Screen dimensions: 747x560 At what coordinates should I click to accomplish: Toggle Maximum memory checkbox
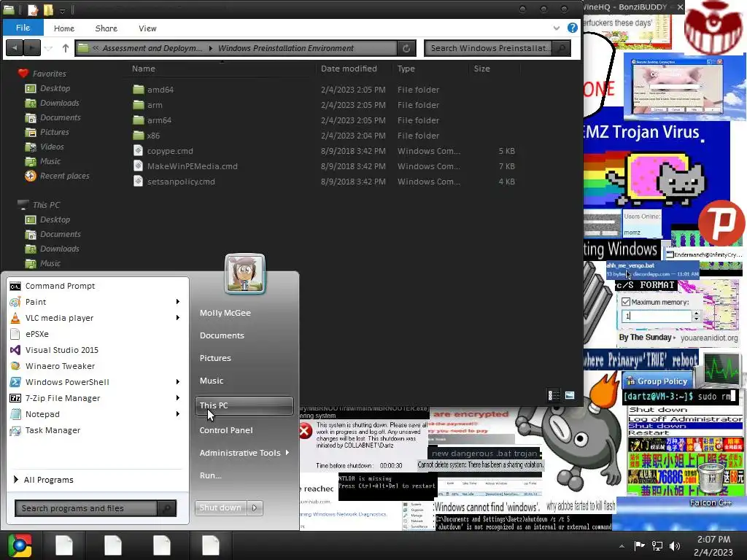point(626,302)
